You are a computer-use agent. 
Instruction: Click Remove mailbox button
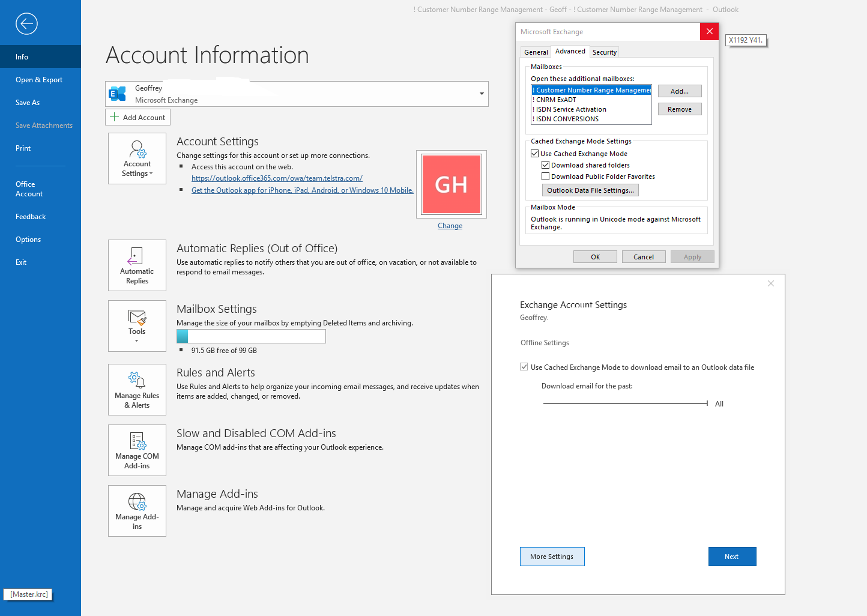[x=680, y=109]
